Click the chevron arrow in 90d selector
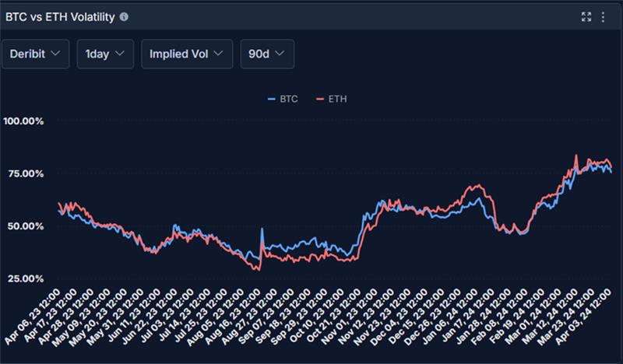Image resolution: width=623 pixels, height=364 pixels. click(280, 53)
